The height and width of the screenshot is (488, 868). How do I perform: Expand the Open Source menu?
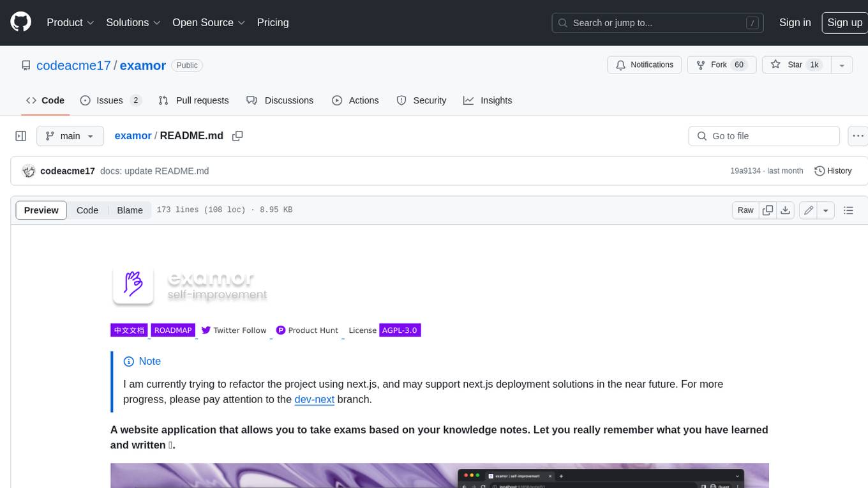coord(209,22)
